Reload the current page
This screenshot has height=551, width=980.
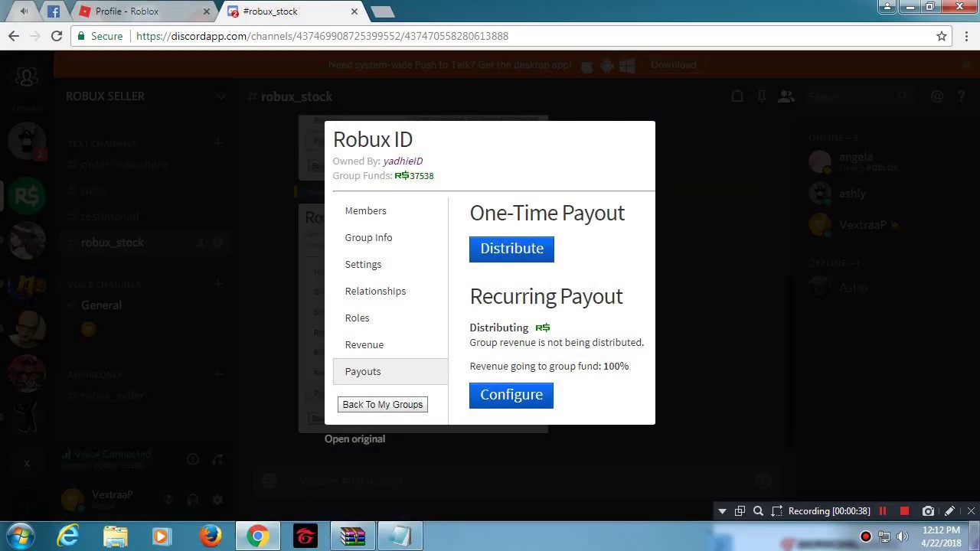point(57,36)
